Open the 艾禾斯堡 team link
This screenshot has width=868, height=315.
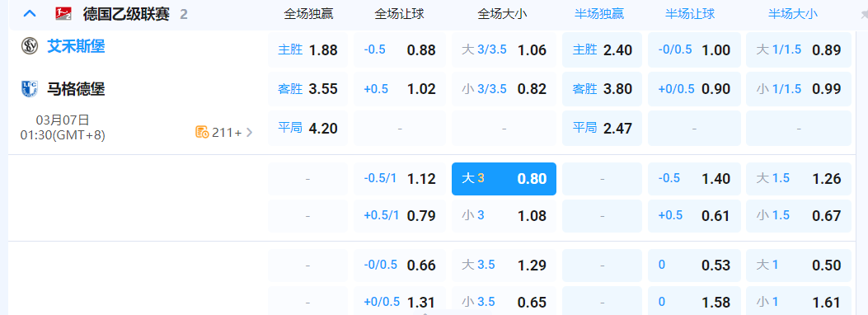click(x=76, y=46)
